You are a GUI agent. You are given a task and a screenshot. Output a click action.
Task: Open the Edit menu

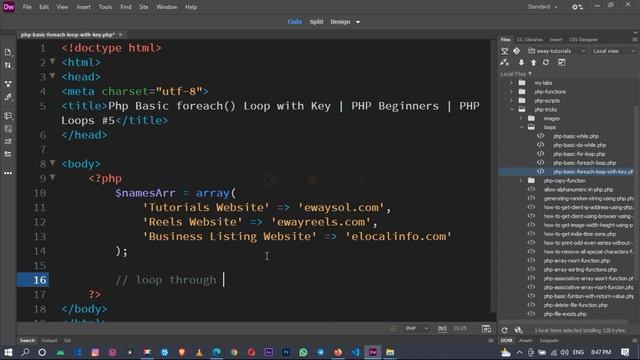(44, 7)
